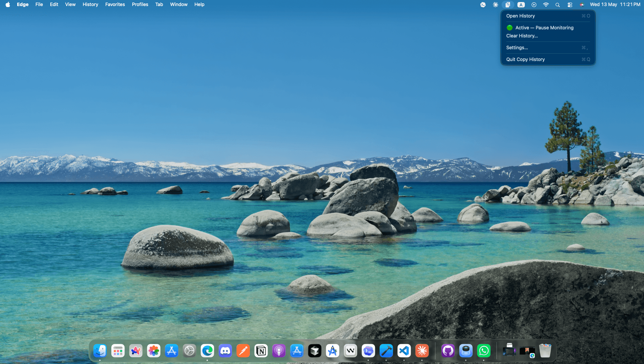Select Quit Copy History
Image resolution: width=644 pixels, height=364 pixels.
[548, 59]
